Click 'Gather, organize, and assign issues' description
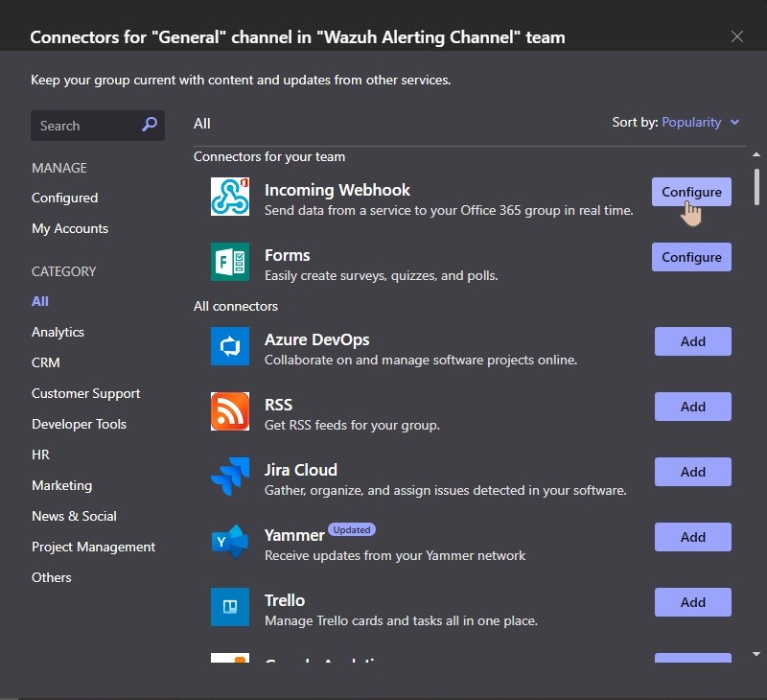This screenshot has height=700, width=767. 446,490
